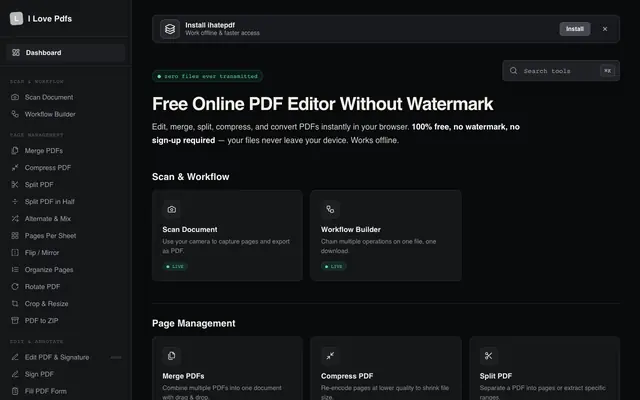Click the Page Management section heading
640x400 pixels.
(x=194, y=323)
